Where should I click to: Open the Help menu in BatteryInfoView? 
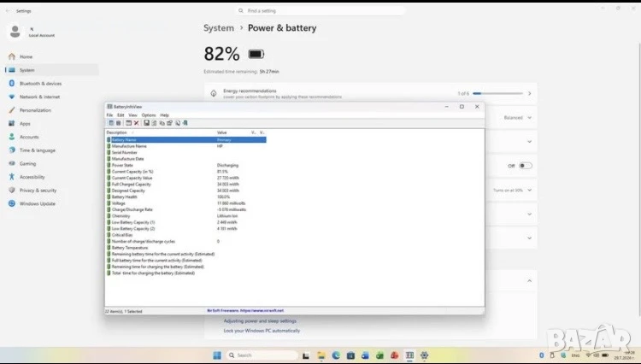(x=164, y=115)
